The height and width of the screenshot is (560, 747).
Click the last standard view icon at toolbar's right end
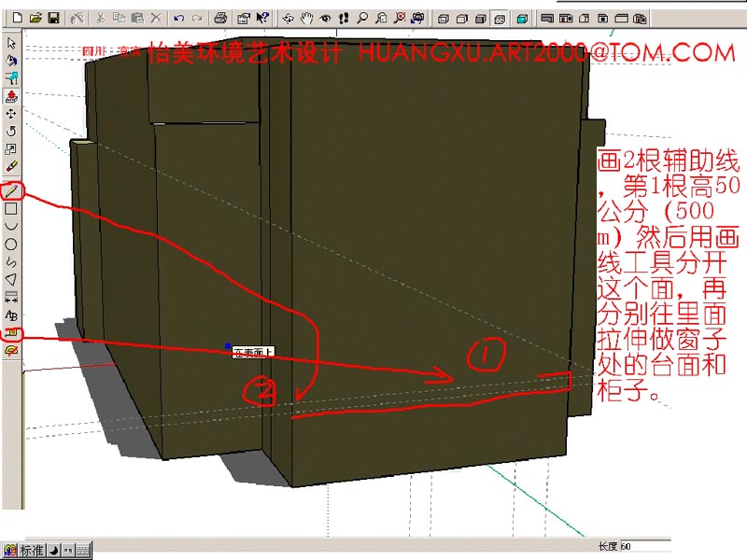pyautogui.click(x=640, y=19)
